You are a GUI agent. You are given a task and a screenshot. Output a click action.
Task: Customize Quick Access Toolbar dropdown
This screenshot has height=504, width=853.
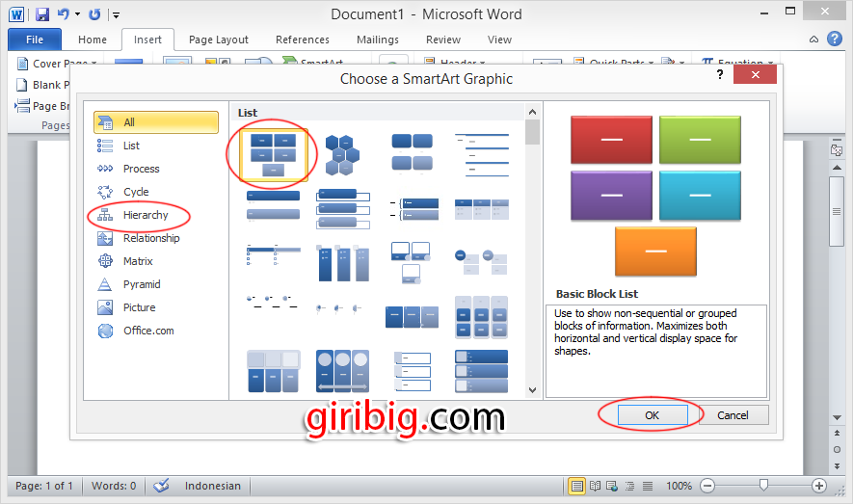tap(116, 15)
